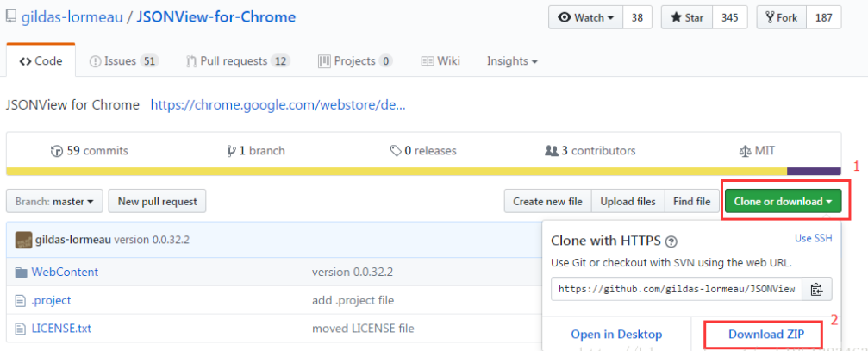Click language color bar

point(423,171)
